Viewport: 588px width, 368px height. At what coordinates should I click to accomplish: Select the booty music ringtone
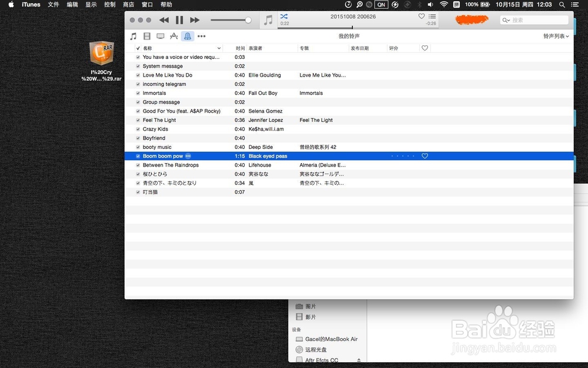[349, 147]
